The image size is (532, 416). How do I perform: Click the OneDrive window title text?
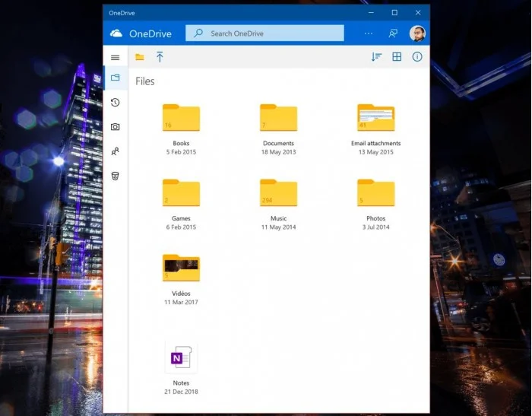pyautogui.click(x=122, y=13)
